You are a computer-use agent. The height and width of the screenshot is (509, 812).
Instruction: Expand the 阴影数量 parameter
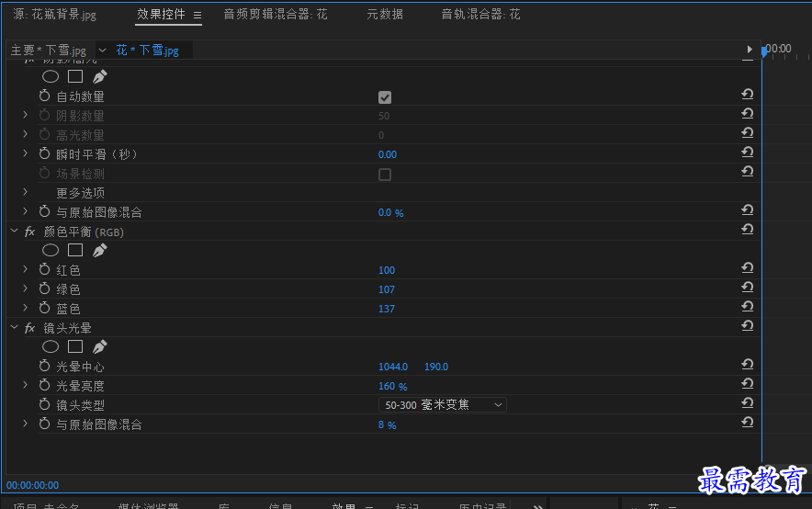coord(25,115)
